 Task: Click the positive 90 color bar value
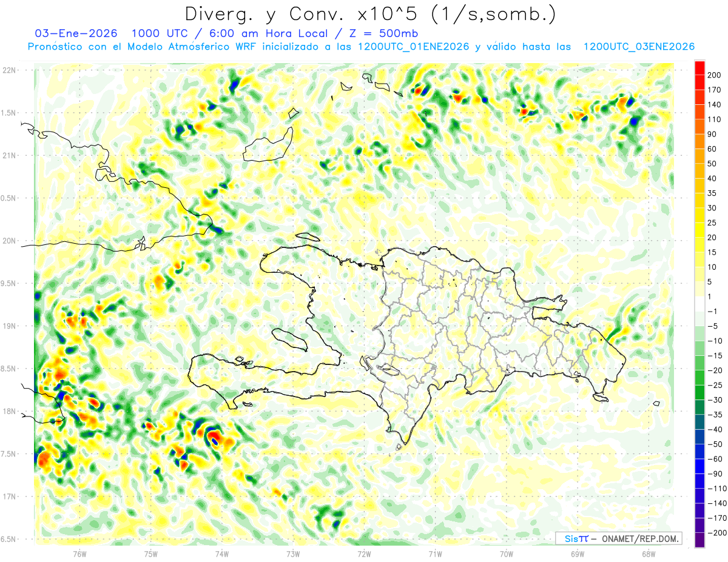(x=712, y=134)
